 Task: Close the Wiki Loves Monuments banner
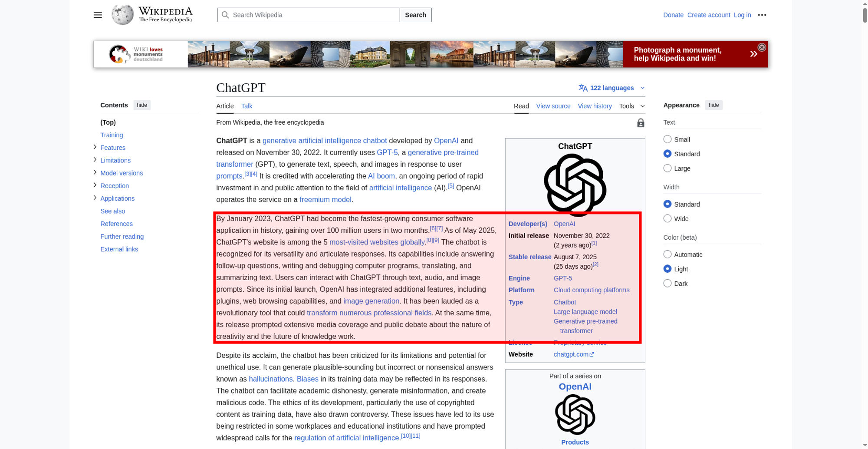(x=762, y=47)
